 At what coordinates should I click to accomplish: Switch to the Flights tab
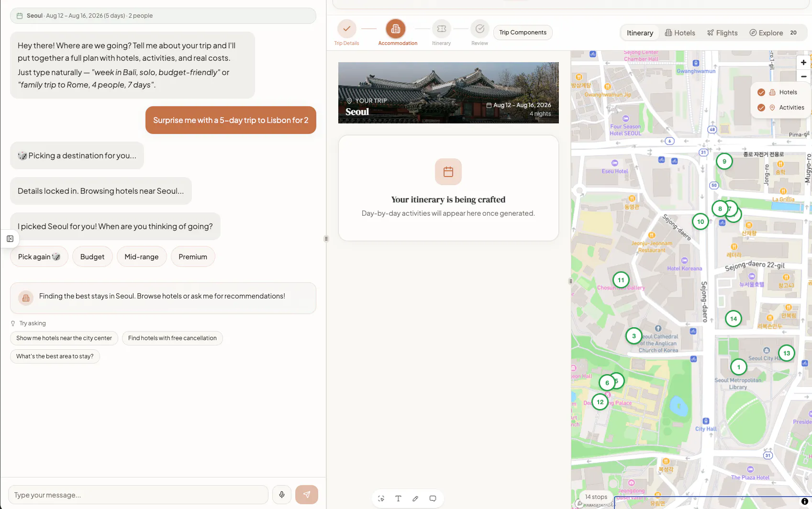(x=723, y=33)
